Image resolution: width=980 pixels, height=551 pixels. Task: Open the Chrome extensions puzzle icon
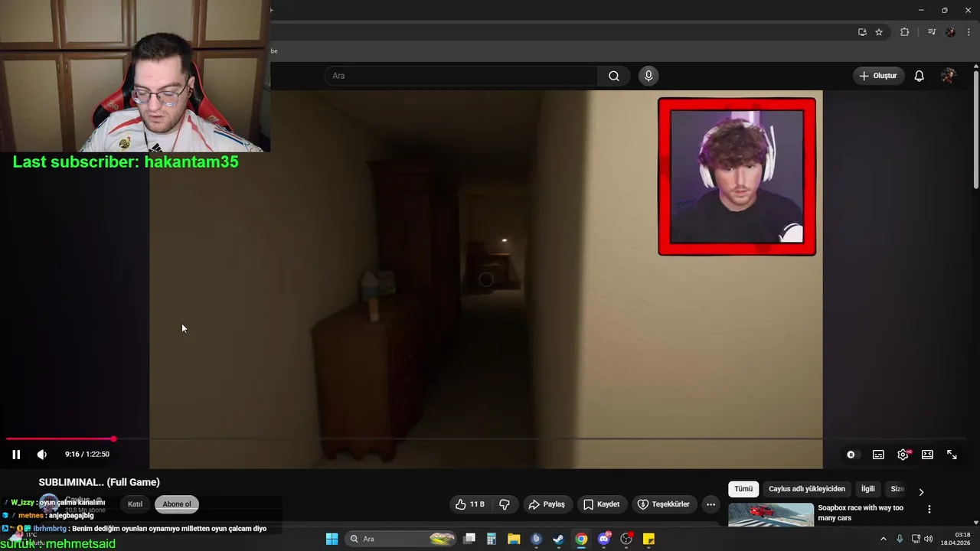904,32
